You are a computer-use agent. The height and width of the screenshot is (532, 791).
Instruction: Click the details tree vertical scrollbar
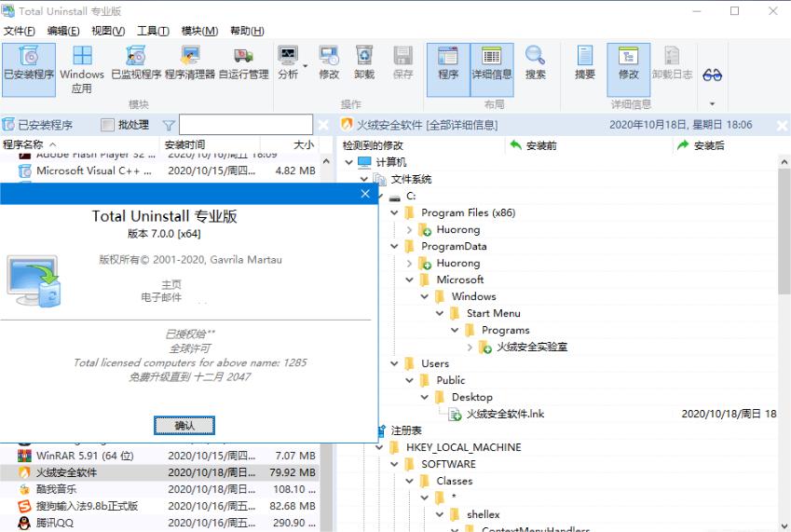pos(784,231)
